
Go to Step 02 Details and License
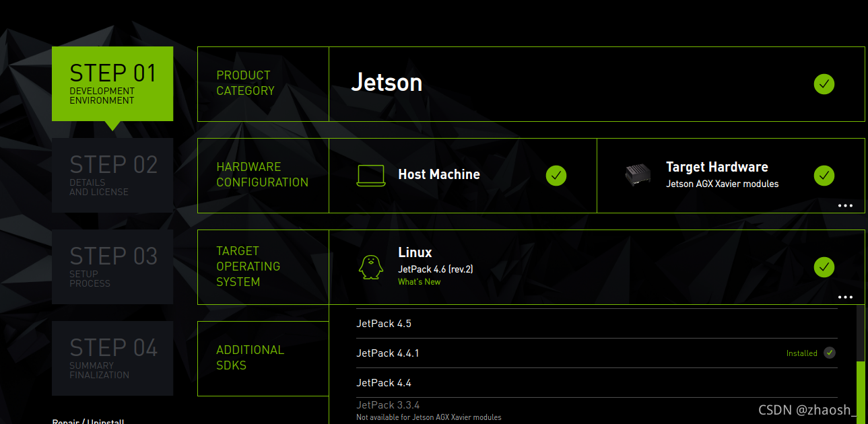click(x=112, y=175)
